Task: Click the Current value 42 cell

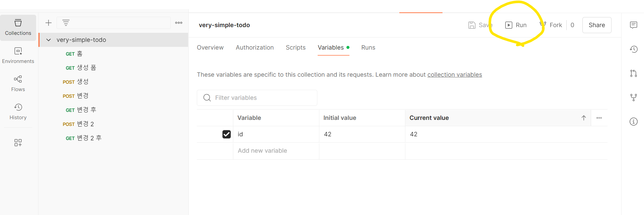Action: 506,134
